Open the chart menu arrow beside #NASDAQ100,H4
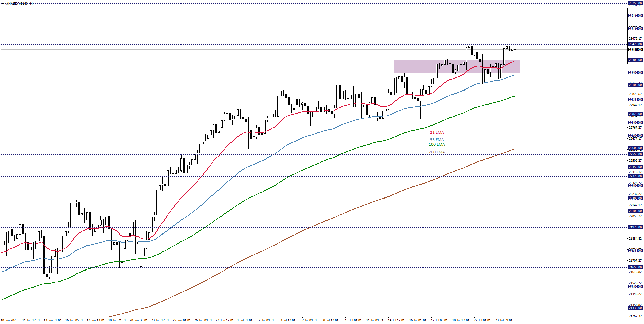The width and height of the screenshot is (644, 324). coord(3,3)
